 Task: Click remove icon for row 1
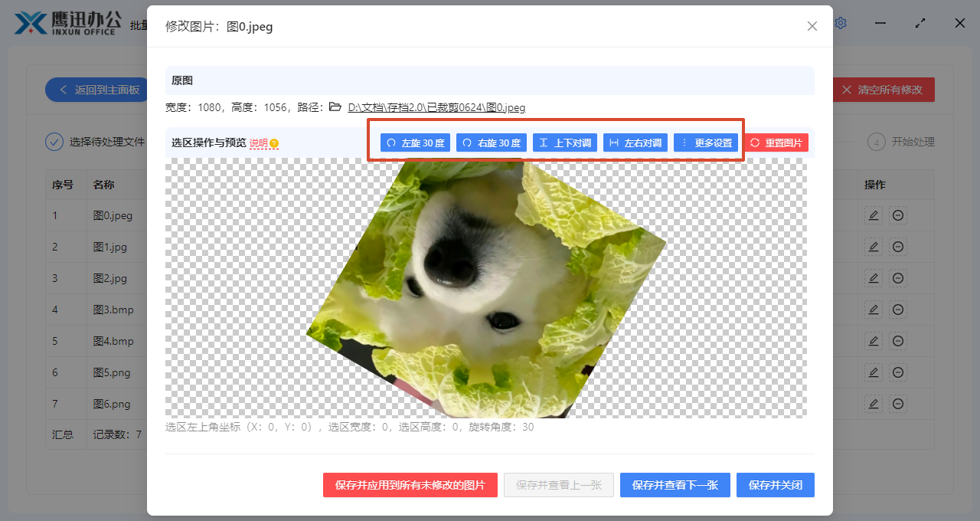pyautogui.click(x=899, y=215)
